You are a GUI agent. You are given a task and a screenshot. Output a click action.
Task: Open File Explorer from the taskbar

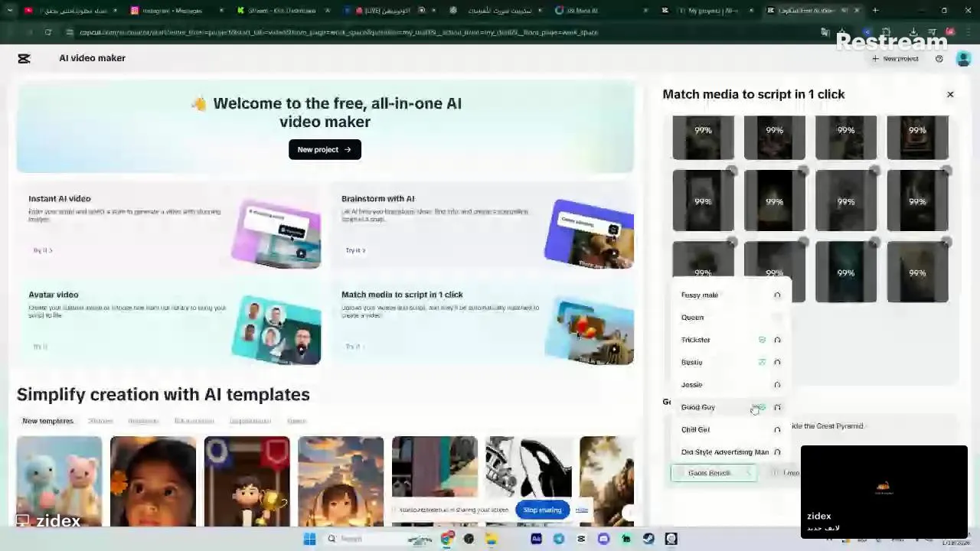pyautogui.click(x=492, y=539)
